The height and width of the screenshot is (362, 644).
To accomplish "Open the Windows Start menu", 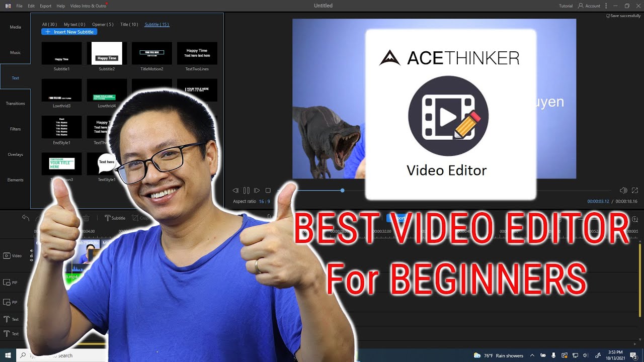I will click(x=8, y=355).
